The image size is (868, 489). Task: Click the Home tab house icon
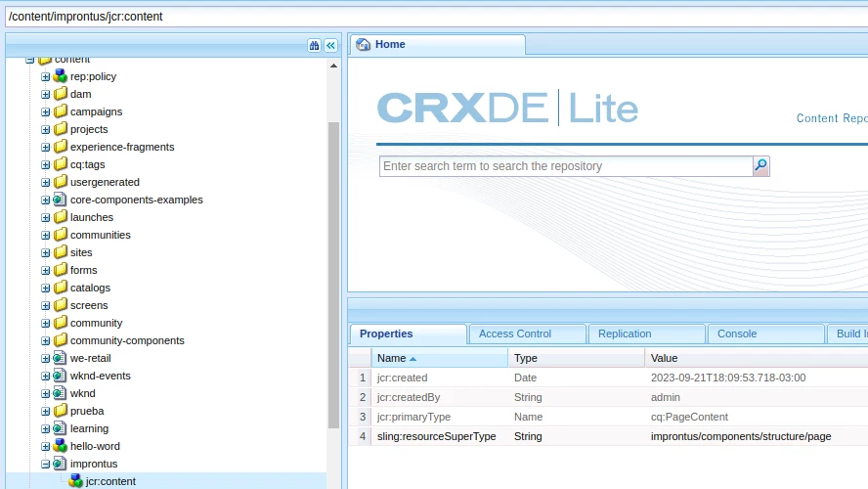364,44
